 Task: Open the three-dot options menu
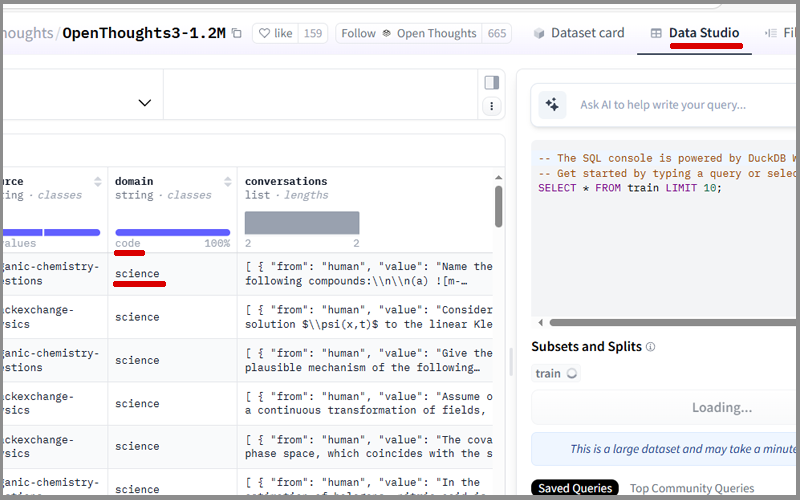[492, 106]
